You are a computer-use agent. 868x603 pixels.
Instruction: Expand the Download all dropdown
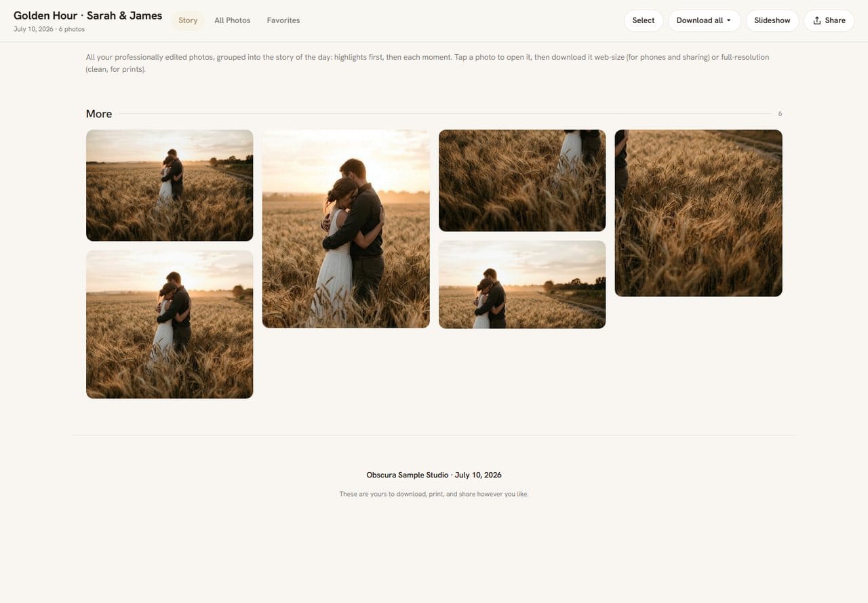(x=704, y=20)
